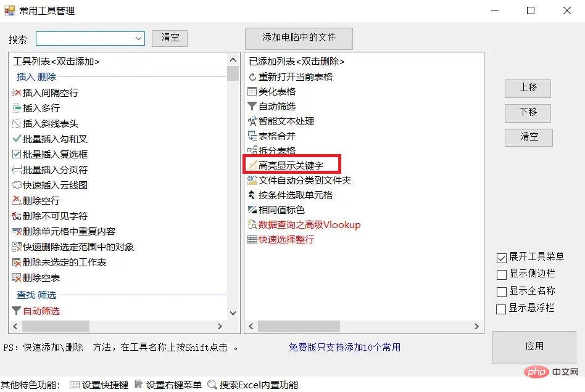This screenshot has width=585, height=392.
Task: Enable the 显示悬浮栏 checkbox
Action: pyautogui.click(x=501, y=309)
